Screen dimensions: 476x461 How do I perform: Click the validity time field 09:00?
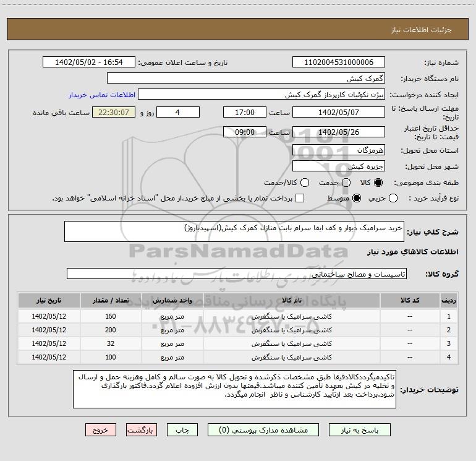[x=245, y=132]
